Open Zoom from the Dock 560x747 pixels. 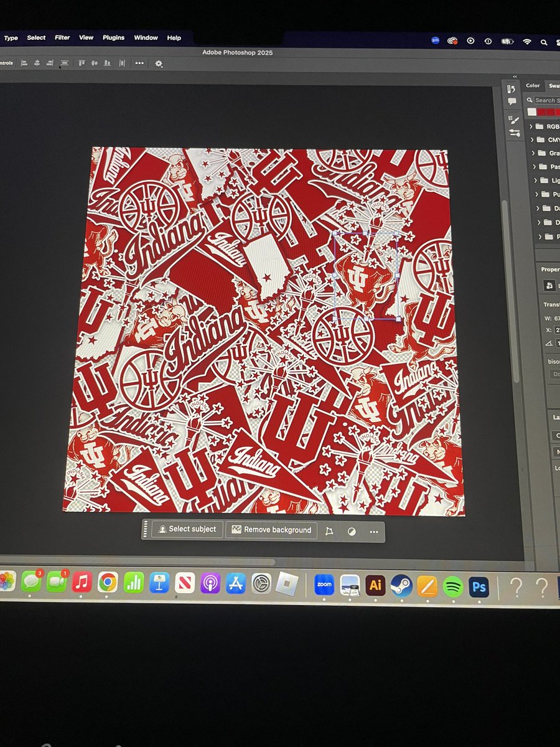pos(324,585)
